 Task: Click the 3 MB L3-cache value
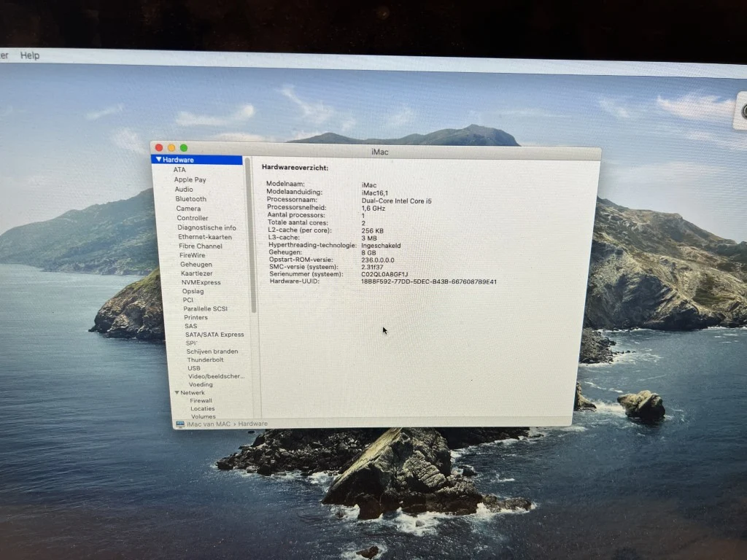368,238
